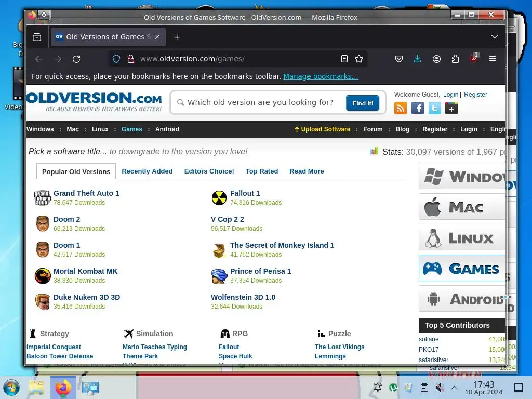
Task: Bookmark this page with the star icon
Action: [359, 59]
